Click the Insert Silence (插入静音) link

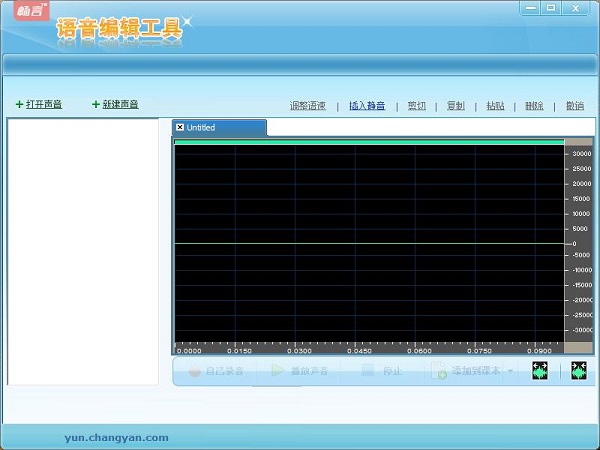(367, 106)
